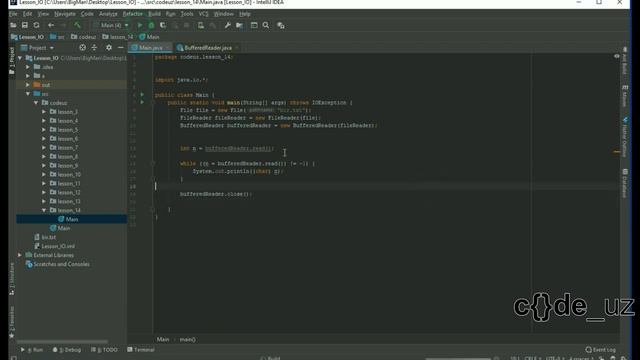Open Project Structure toolbar icon
The image size is (640, 360).
(240, 25)
